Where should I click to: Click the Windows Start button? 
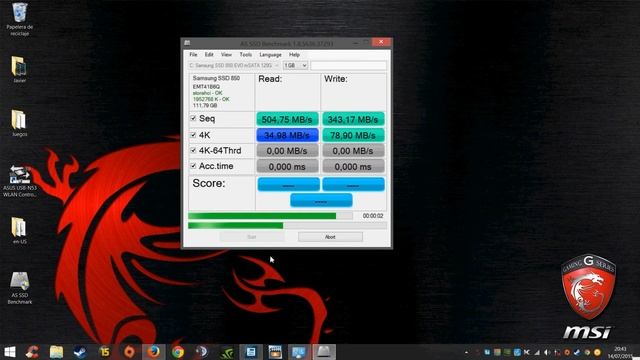point(10,352)
